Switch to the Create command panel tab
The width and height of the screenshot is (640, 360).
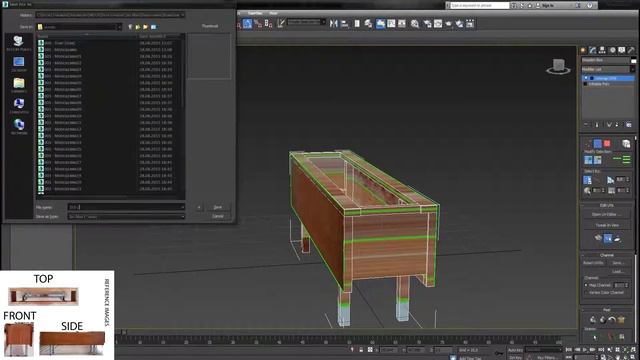point(583,50)
